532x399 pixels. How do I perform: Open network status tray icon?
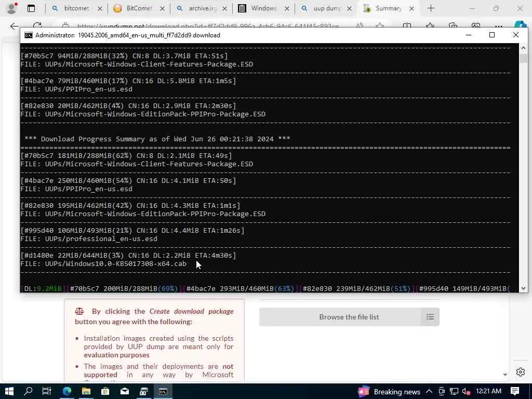[454, 392]
